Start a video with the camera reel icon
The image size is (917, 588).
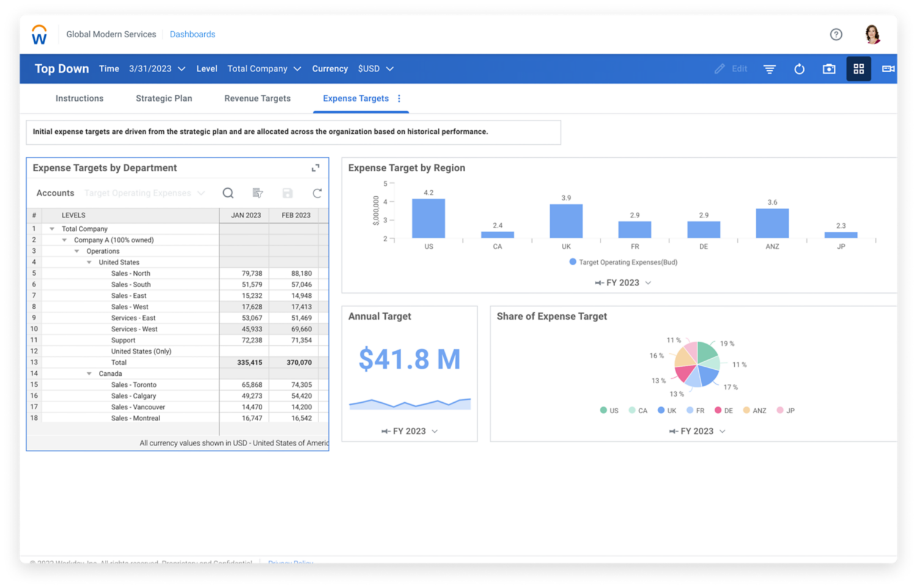point(888,68)
